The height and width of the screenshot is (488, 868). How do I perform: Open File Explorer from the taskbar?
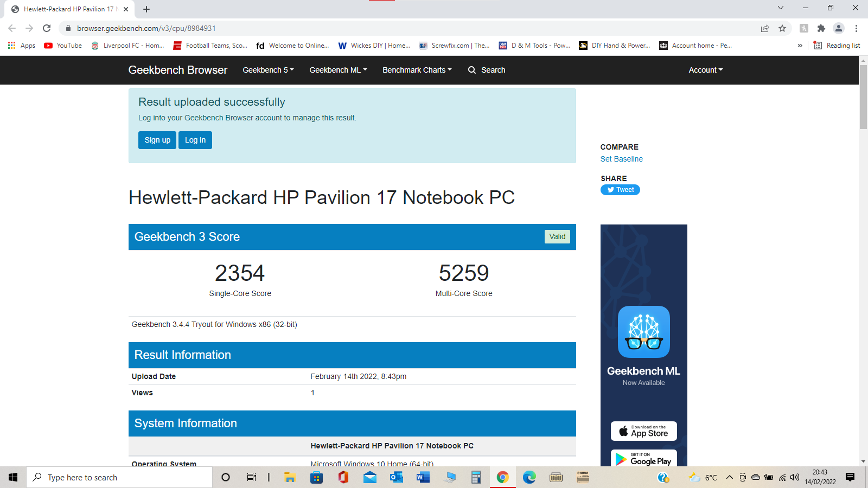coord(290,477)
